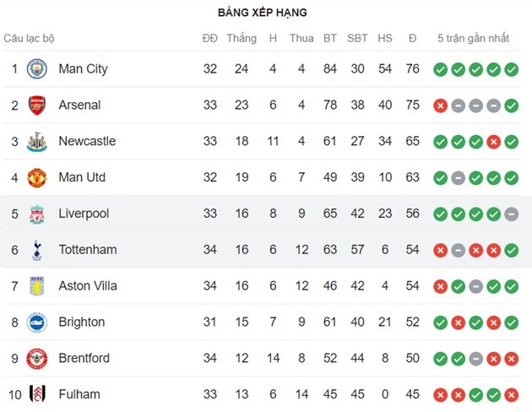
Task: Click Arsenal's first red loss indicator
Action: (440, 106)
